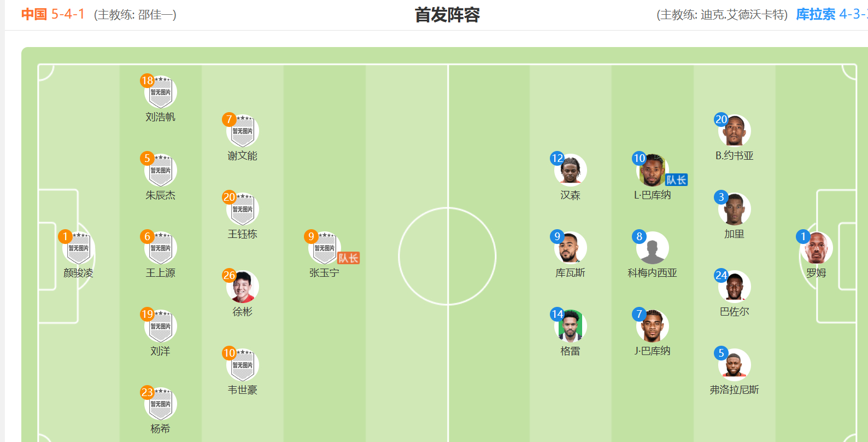
Task: Click the 首发阵容 heading
Action: pyautogui.click(x=447, y=15)
